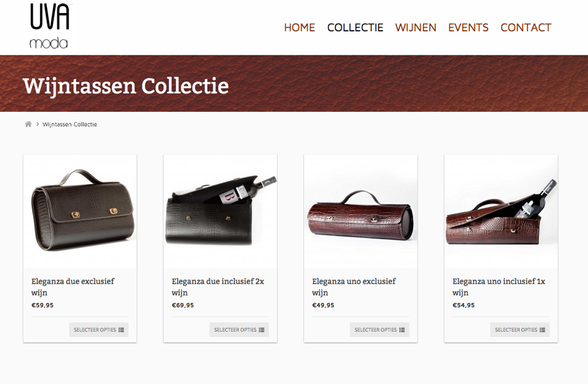Go to the WIJNEN page

tap(416, 27)
